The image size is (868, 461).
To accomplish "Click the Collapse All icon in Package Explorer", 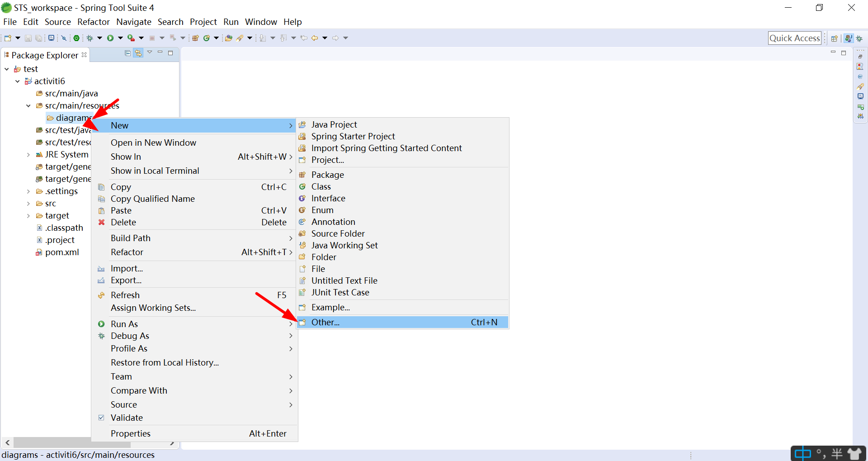I will pyautogui.click(x=128, y=53).
